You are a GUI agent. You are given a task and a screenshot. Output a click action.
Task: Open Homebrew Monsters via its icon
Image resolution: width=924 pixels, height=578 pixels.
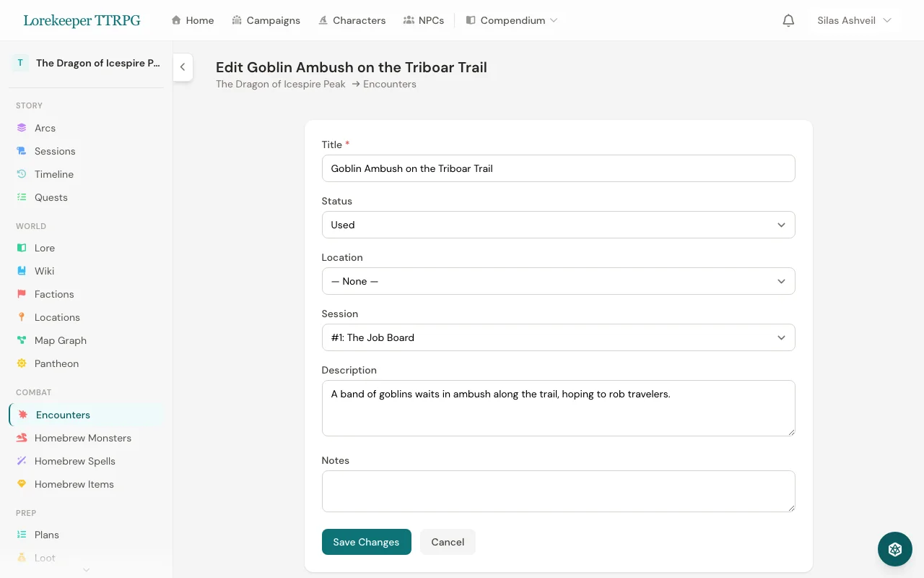tap(22, 438)
